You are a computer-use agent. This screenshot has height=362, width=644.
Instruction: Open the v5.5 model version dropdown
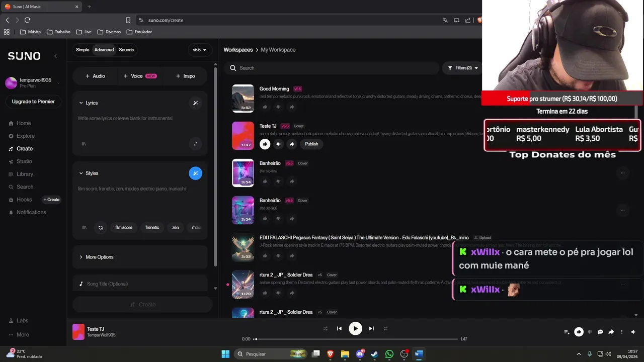200,50
